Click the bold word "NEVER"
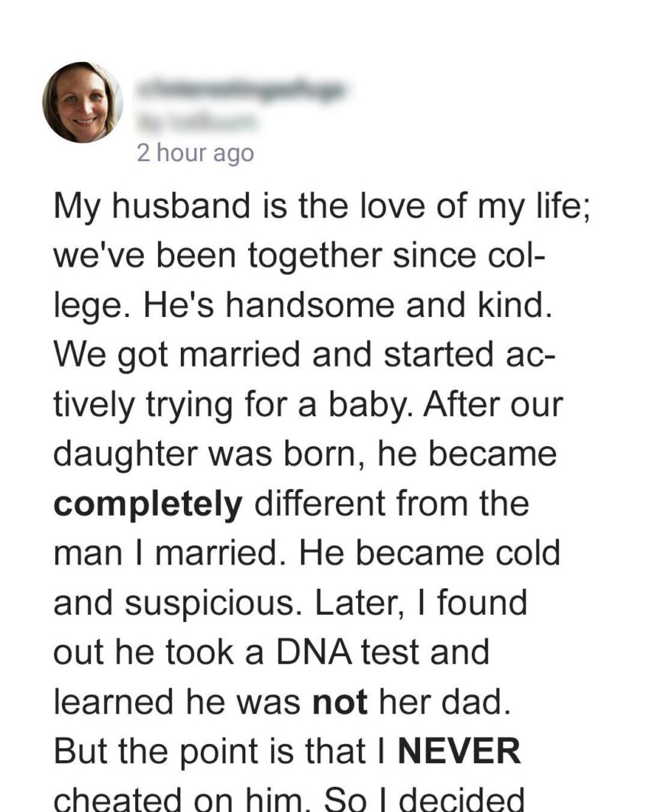The height and width of the screenshot is (812, 649). tap(460, 753)
